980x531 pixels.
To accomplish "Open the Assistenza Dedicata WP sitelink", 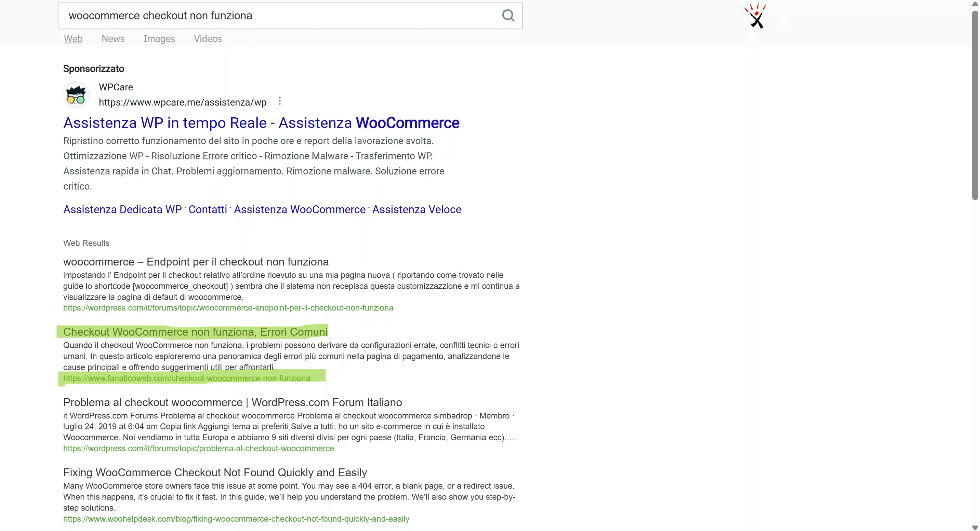I will 122,209.
